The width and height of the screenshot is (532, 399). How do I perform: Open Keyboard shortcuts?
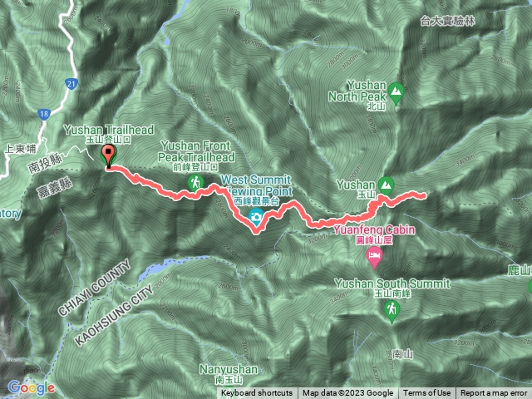[x=257, y=393]
